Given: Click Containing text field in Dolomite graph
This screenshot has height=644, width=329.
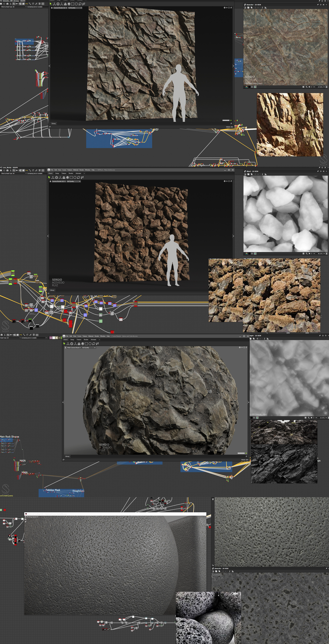Looking at the screenshot, I should pyautogui.click(x=45, y=7).
